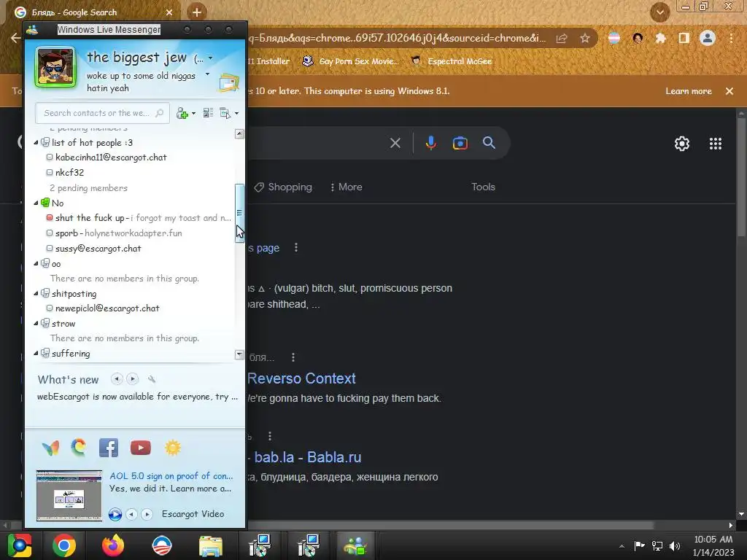Open the MSN butterfly icon in Messenger

click(50, 448)
